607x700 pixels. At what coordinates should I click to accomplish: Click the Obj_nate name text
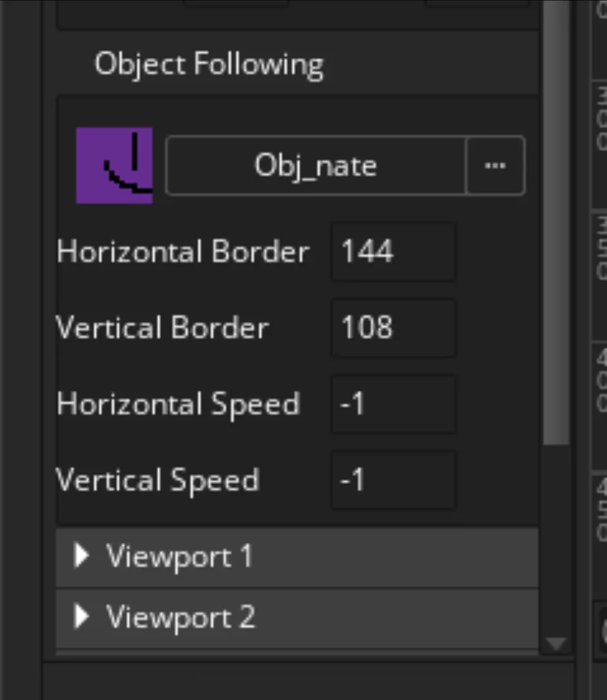[316, 166]
